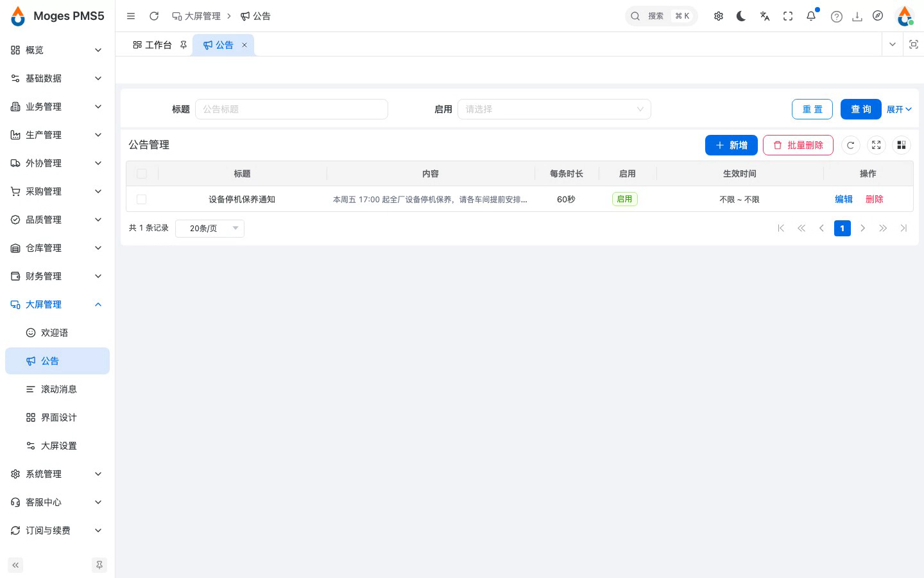The image size is (924, 578).
Task: Focus the 公告标题 input field
Action: (x=291, y=109)
